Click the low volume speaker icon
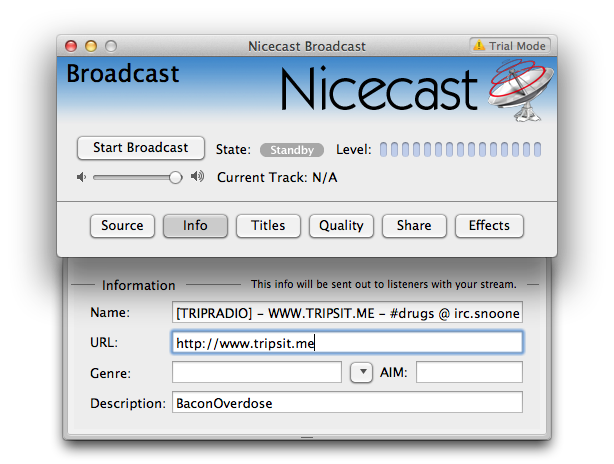 coord(81,177)
